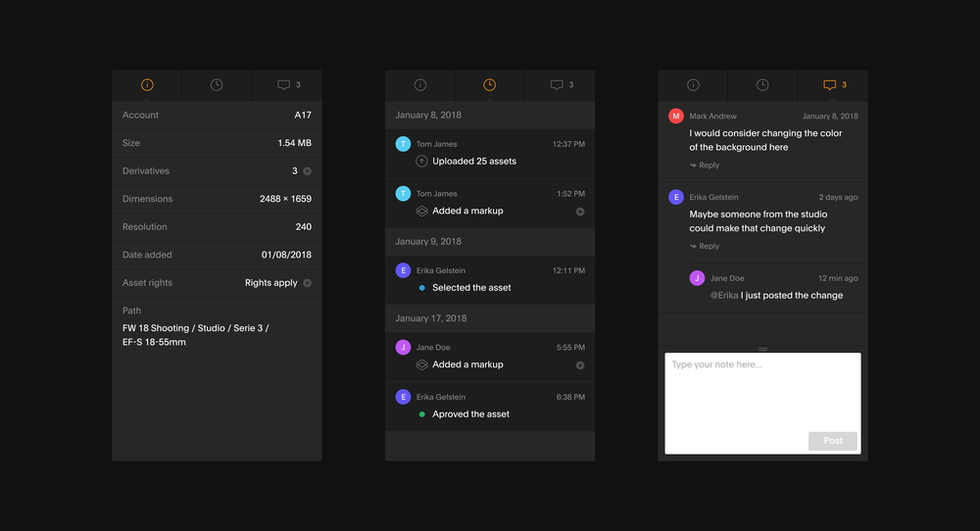Image resolution: width=980 pixels, height=531 pixels.
Task: Click the upload icon beside Uploaded 25 assets
Action: (421, 162)
